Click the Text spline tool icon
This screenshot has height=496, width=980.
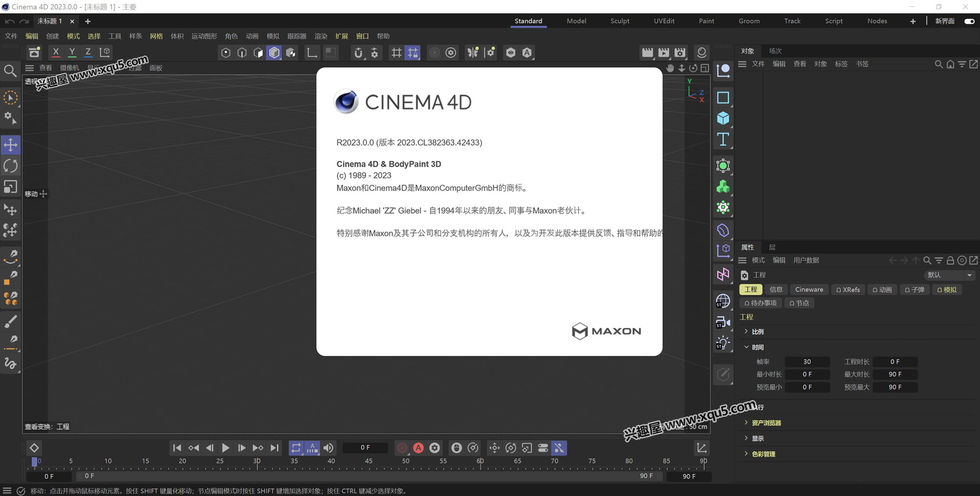[x=723, y=140]
